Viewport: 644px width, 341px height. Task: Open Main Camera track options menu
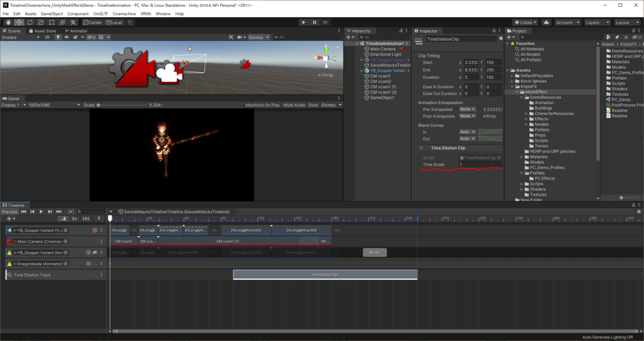pos(101,241)
